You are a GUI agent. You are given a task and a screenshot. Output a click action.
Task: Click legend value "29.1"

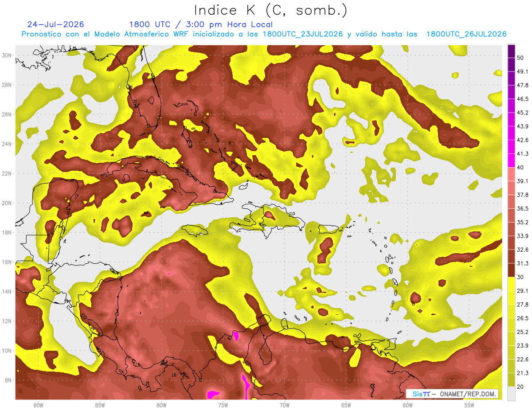coord(523,291)
